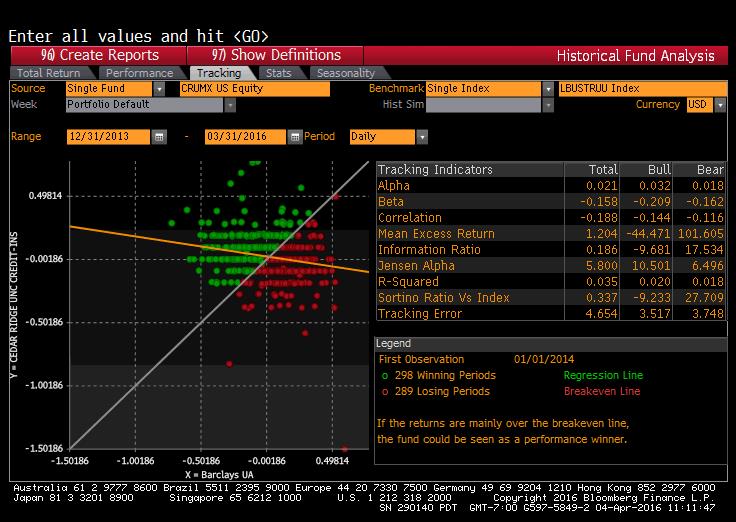Click the Correlation row label
Viewport: 736px width, 522px height.
click(x=410, y=218)
